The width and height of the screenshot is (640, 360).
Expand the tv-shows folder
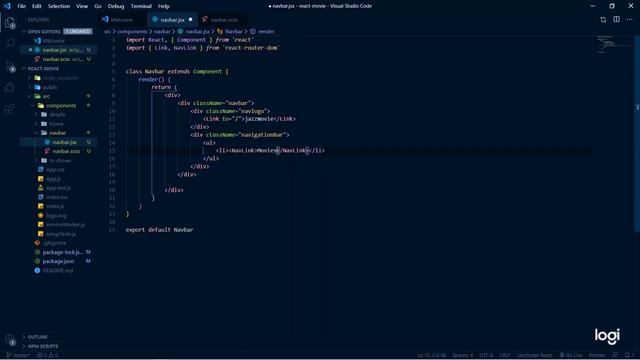coord(60,160)
